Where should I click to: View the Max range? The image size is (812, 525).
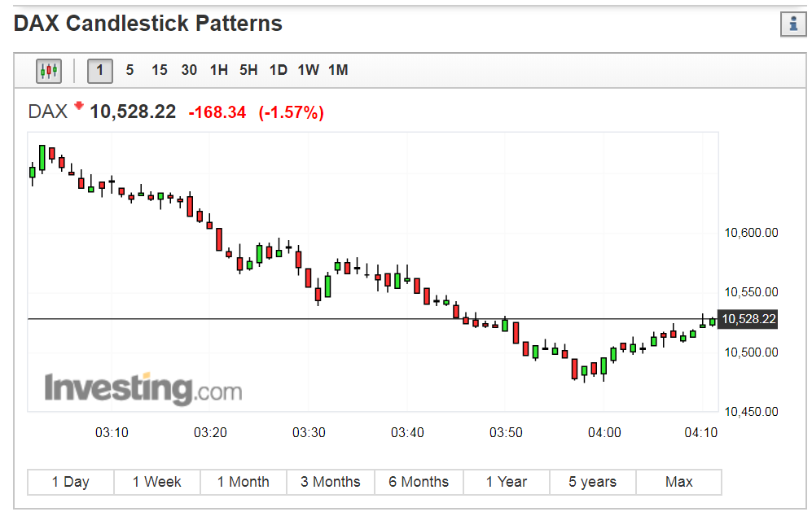tap(678, 482)
